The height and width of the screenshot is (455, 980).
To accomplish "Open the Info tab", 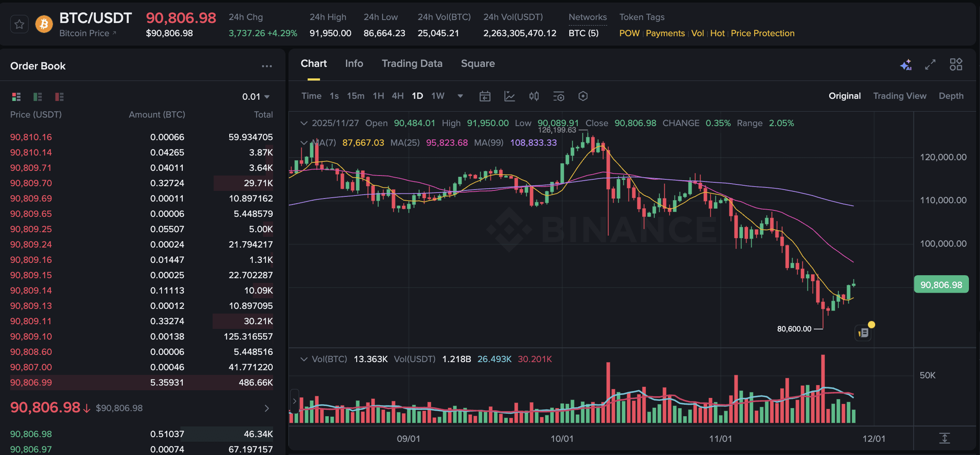I will point(354,63).
